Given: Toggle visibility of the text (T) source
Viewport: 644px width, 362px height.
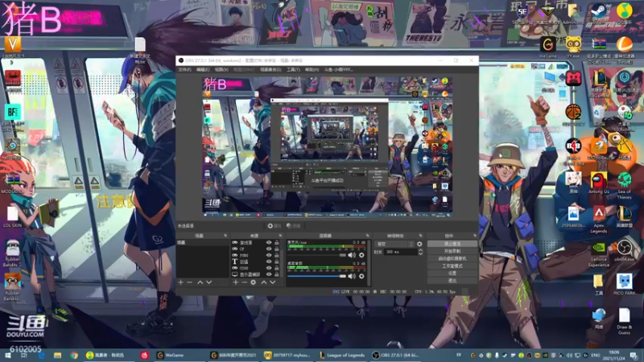Looking at the screenshot, I should click(269, 261).
